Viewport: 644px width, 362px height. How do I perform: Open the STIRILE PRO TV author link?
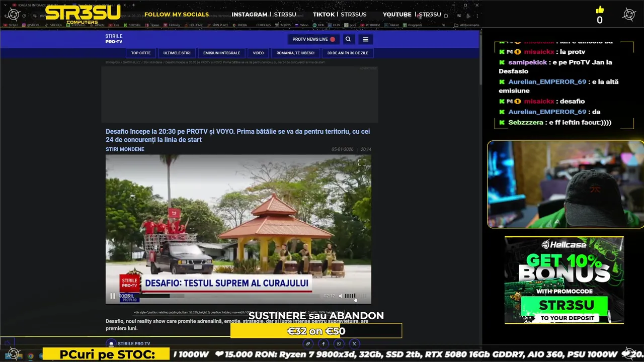(x=134, y=344)
